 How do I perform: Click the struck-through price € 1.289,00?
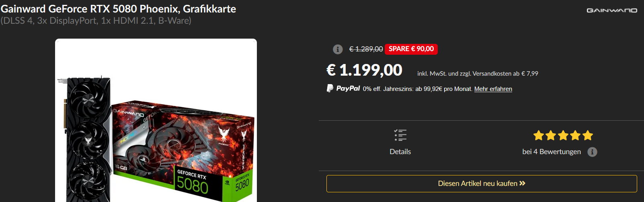366,49
